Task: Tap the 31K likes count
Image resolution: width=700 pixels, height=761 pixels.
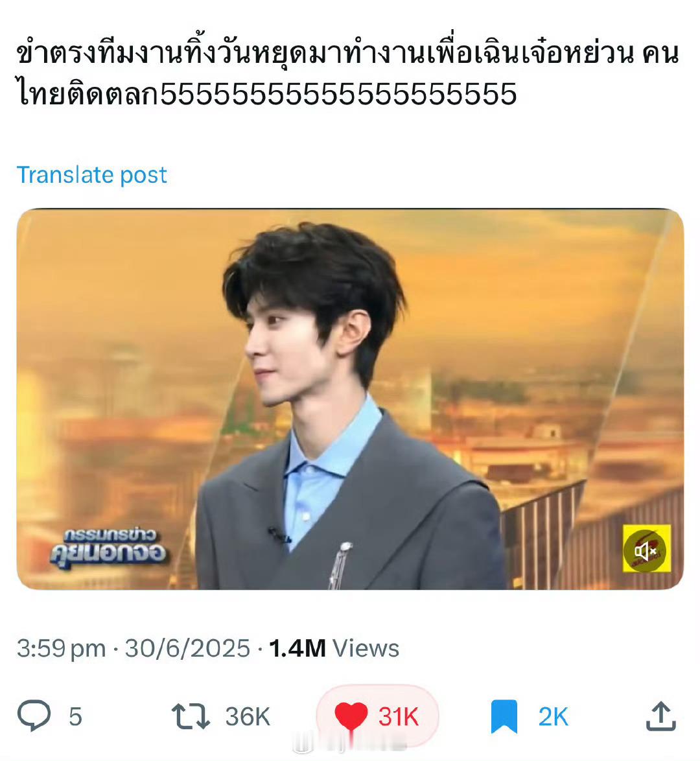Action: [398, 716]
